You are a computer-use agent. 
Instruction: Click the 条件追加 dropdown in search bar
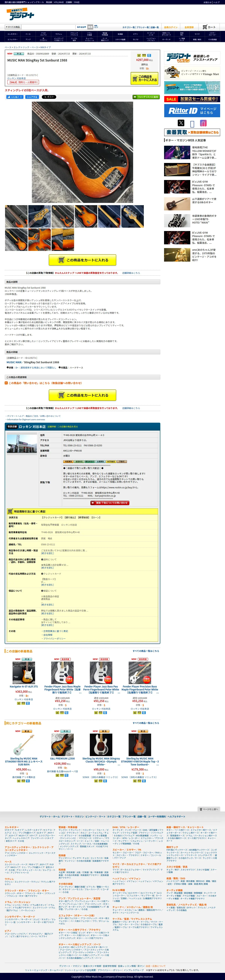coord(81,27)
